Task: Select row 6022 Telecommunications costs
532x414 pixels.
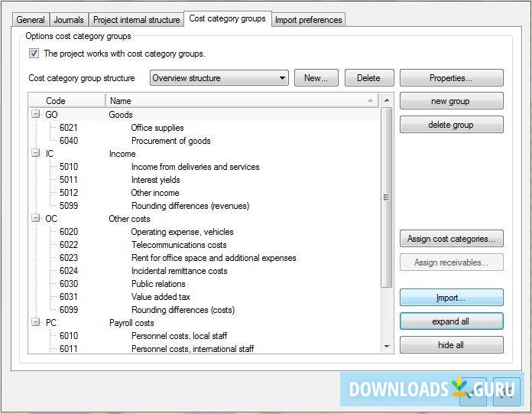Action: pos(203,245)
